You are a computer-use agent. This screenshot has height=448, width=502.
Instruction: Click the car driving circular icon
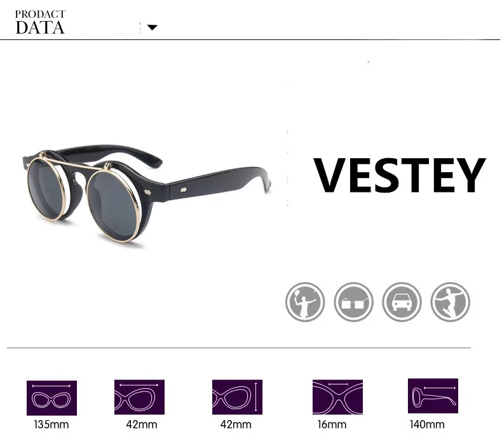[402, 302]
